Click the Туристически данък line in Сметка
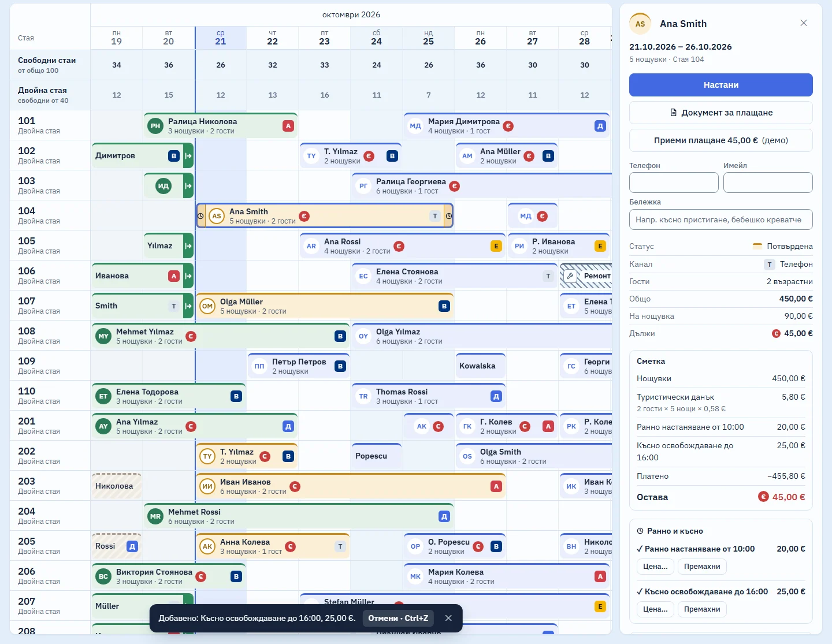 721,403
